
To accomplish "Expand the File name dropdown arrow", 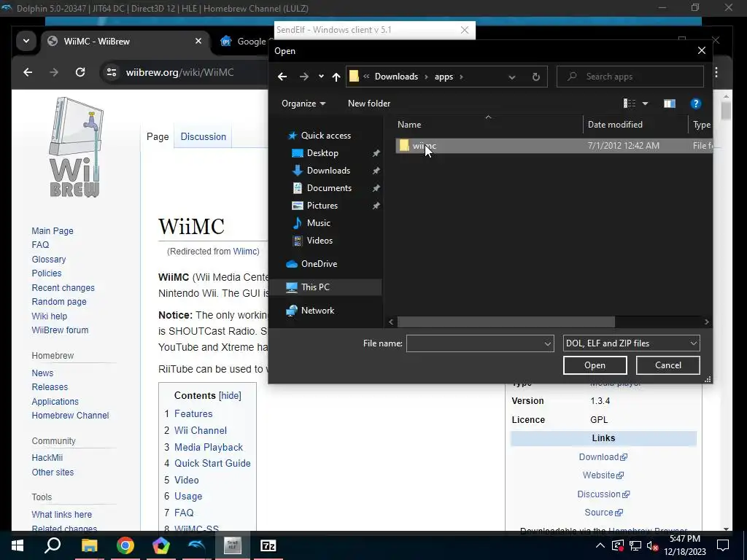I will (548, 343).
